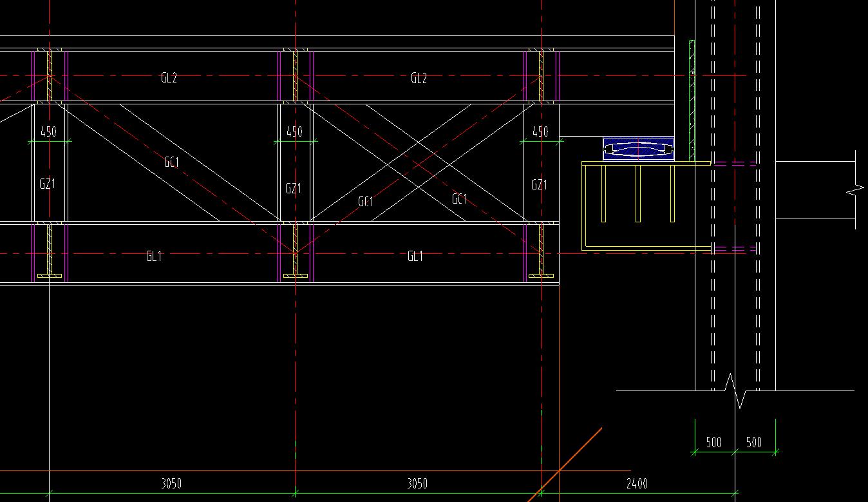Select the green hatched plate beside the column
Screen dimensions: 868x502
click(x=692, y=101)
